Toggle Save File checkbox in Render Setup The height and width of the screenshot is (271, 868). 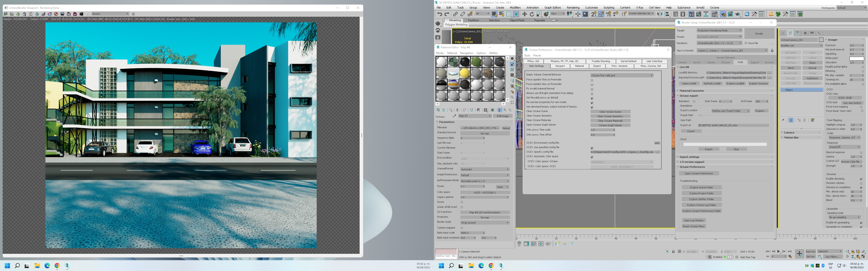(746, 43)
